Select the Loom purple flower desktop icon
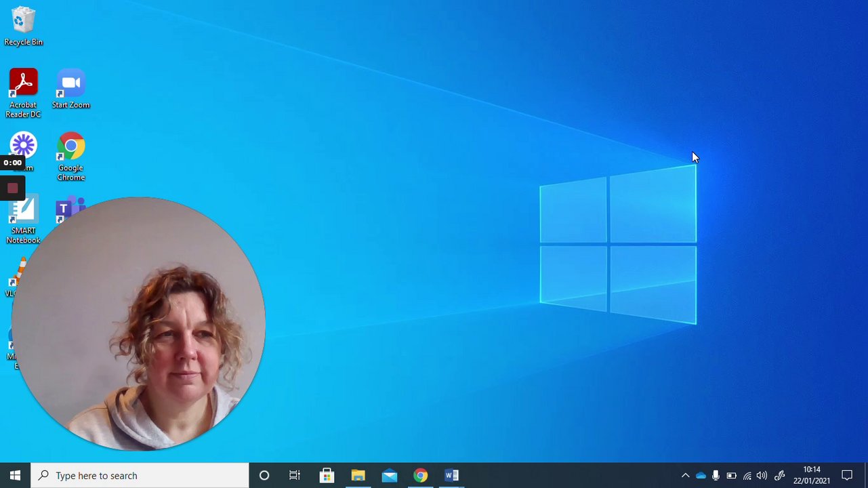Viewport: 868px width, 488px height. click(23, 144)
